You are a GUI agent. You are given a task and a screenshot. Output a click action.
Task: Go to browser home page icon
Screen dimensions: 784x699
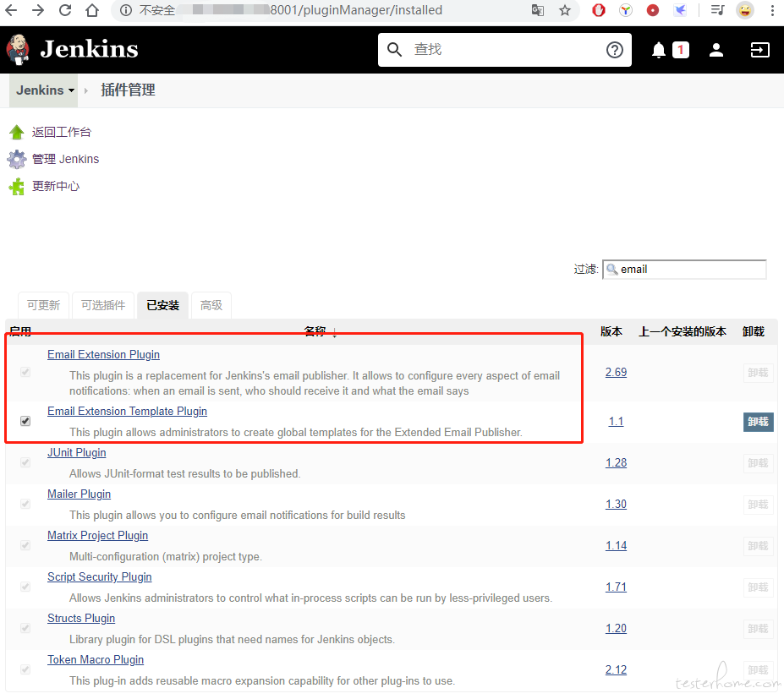pyautogui.click(x=92, y=10)
